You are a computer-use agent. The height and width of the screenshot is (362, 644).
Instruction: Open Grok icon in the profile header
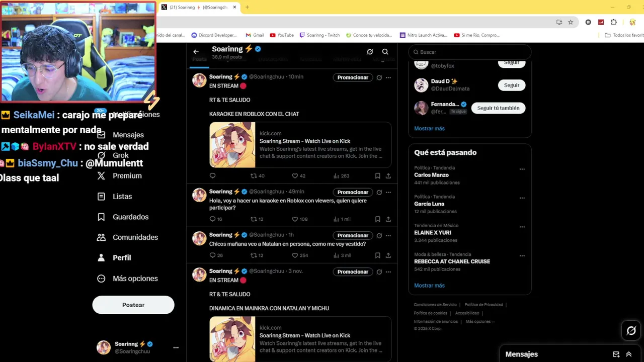click(x=370, y=52)
